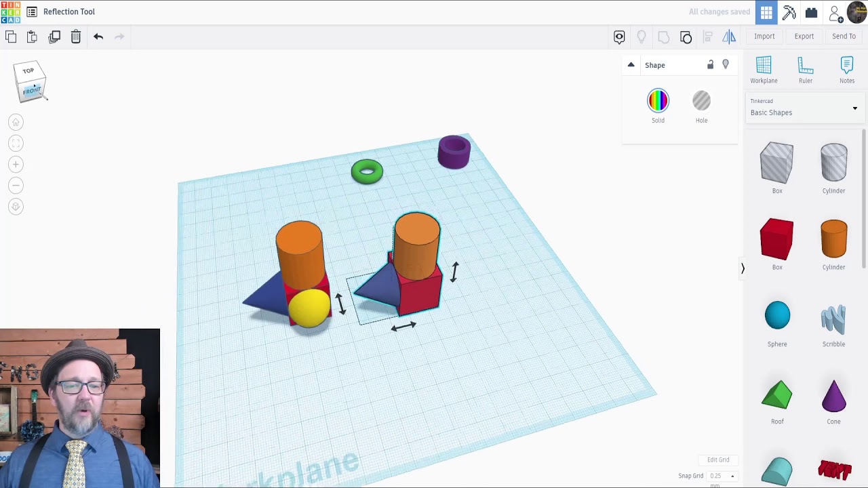Click the Tinkercad logo
The width and height of the screenshot is (868, 488).
[x=11, y=12]
